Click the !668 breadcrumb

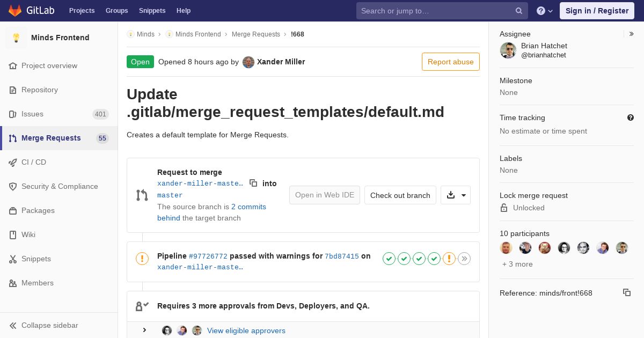pos(297,34)
